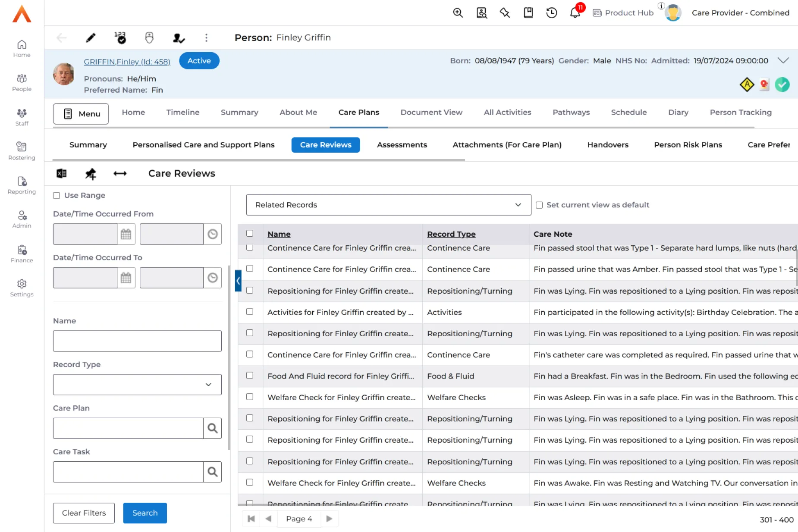Collapse the filter panel with blue arrow handle
Viewport: 798px width, 532px height.
(238, 281)
